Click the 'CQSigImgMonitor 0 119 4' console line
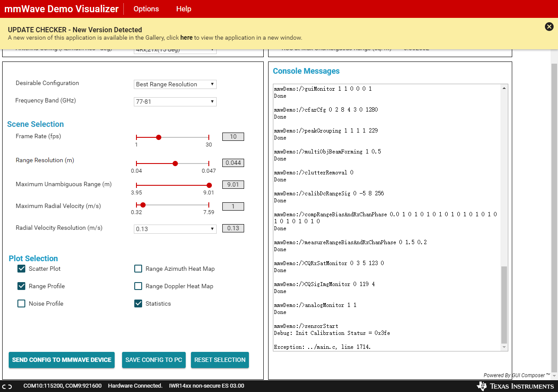The height and width of the screenshot is (392, 558). 324,284
